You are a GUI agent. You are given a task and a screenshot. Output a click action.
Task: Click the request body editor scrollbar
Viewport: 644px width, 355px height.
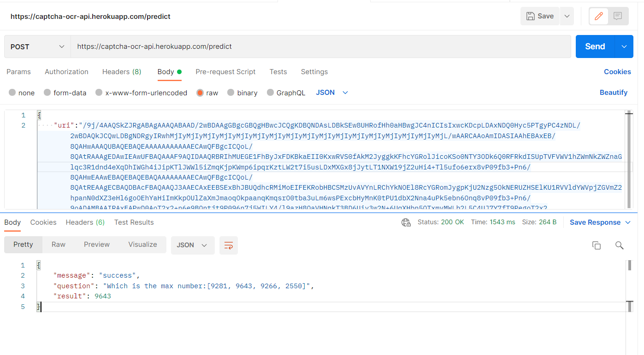(x=628, y=160)
